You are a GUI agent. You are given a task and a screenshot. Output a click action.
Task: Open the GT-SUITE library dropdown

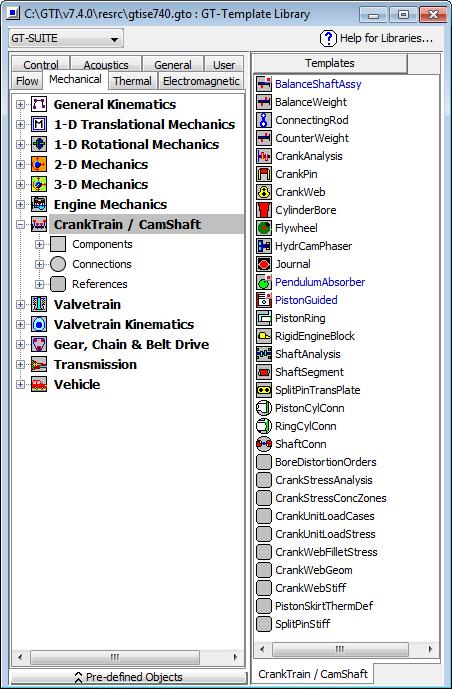(66, 39)
